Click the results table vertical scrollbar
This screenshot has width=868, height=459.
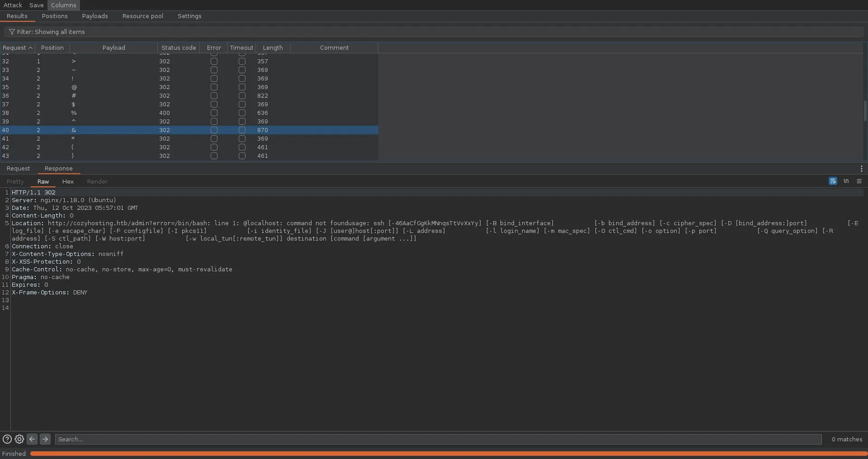(865, 111)
